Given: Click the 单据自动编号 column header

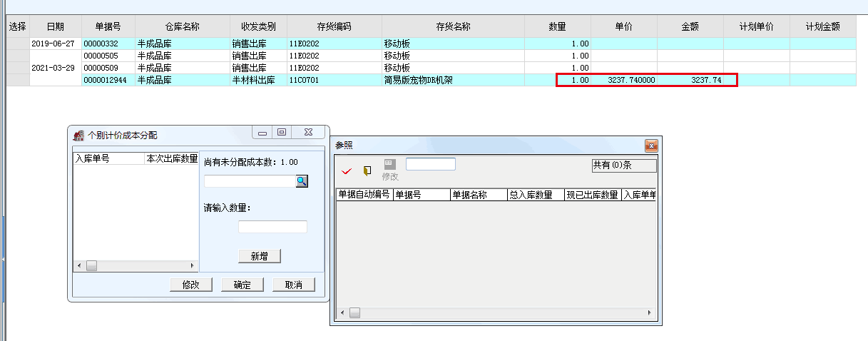Looking at the screenshot, I should click(364, 195).
